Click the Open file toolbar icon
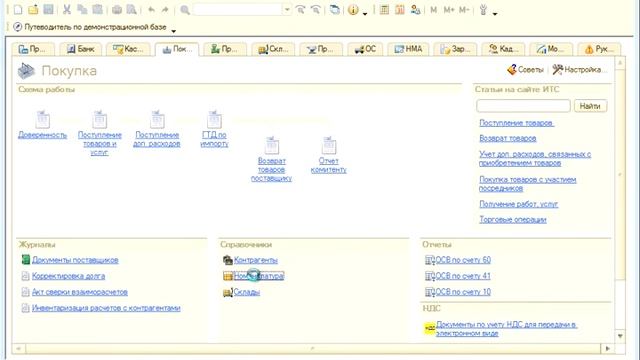This screenshot has height=360, width=640. [33, 9]
